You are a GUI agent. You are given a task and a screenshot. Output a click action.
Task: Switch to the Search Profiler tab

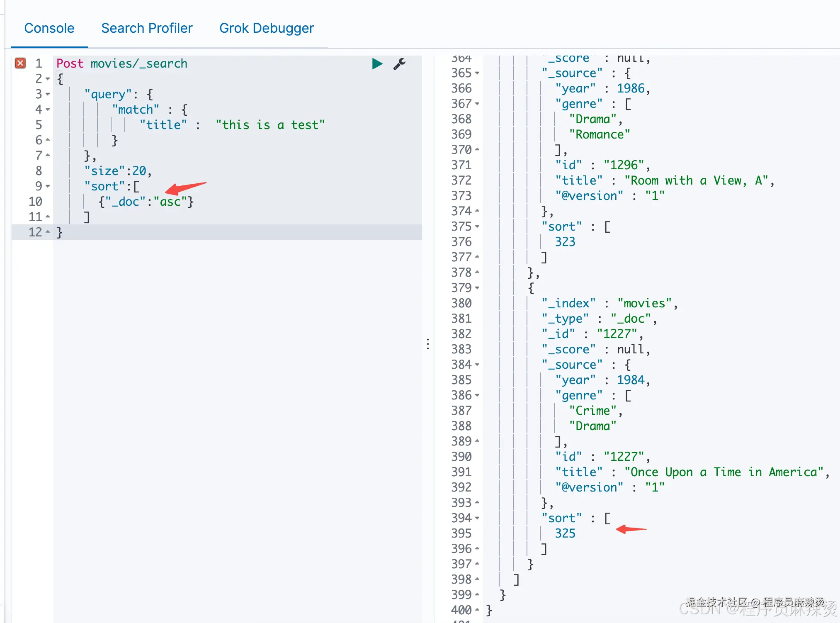pyautogui.click(x=147, y=28)
